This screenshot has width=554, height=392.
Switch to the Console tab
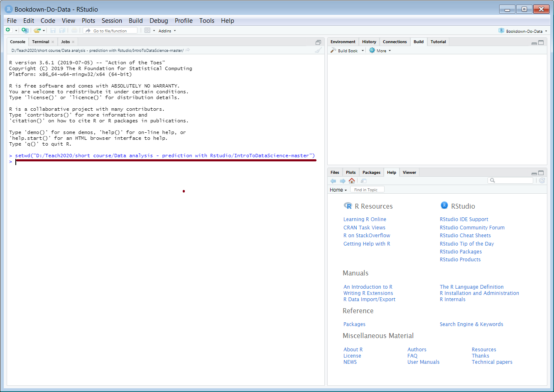tap(18, 42)
